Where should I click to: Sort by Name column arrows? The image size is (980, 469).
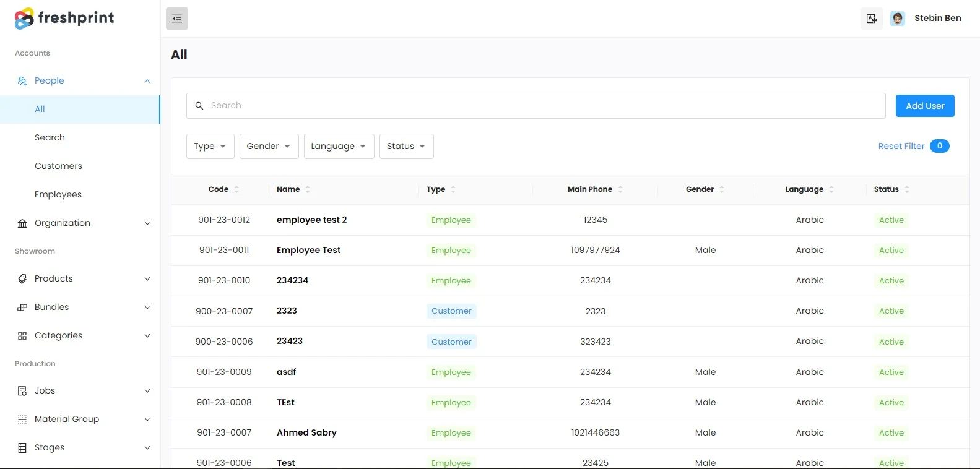[x=308, y=189]
